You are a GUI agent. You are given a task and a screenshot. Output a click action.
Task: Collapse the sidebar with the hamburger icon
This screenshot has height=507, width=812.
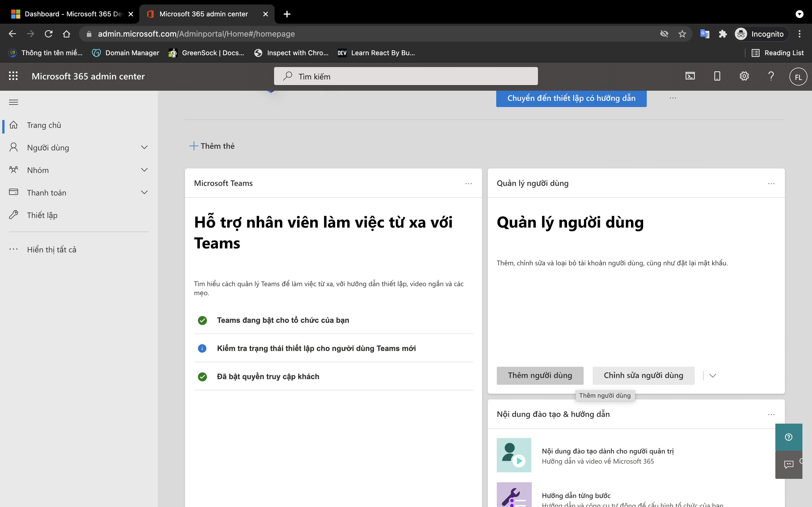[x=14, y=102]
